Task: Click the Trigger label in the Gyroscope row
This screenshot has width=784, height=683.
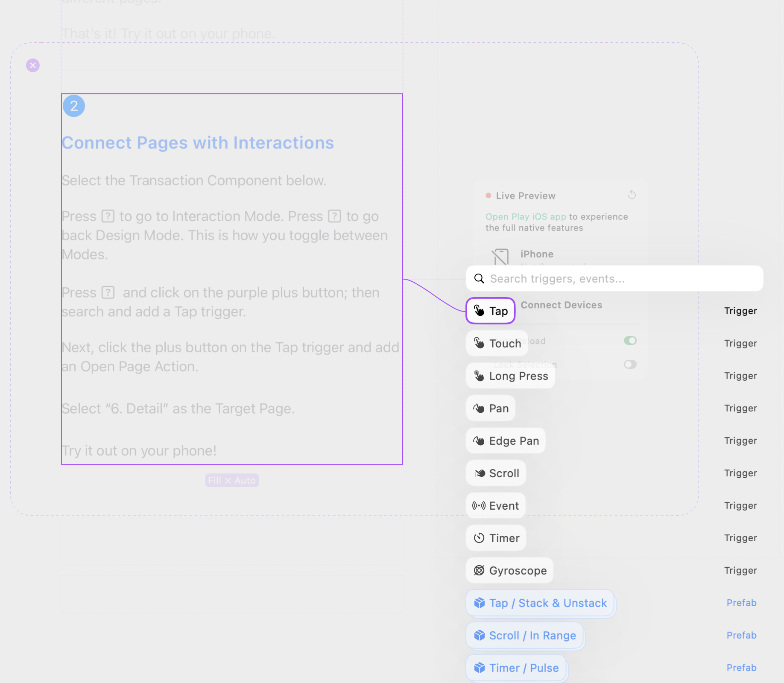Action: pyautogui.click(x=740, y=570)
